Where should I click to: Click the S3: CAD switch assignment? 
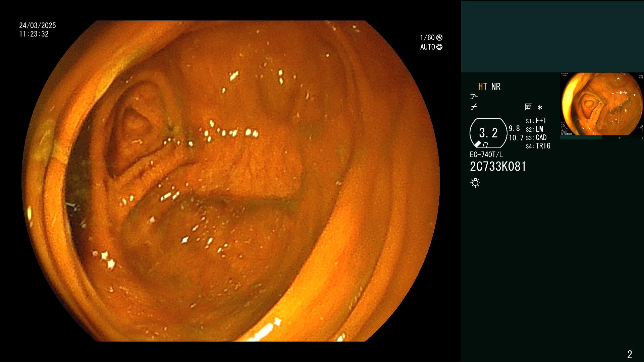coord(536,137)
